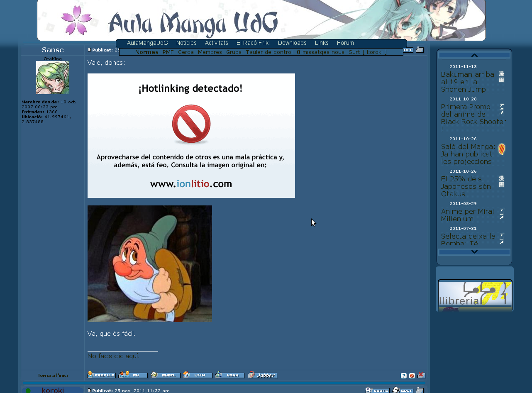Send Sanse a PM
The width and height of the screenshot is (532, 393).
point(133,375)
